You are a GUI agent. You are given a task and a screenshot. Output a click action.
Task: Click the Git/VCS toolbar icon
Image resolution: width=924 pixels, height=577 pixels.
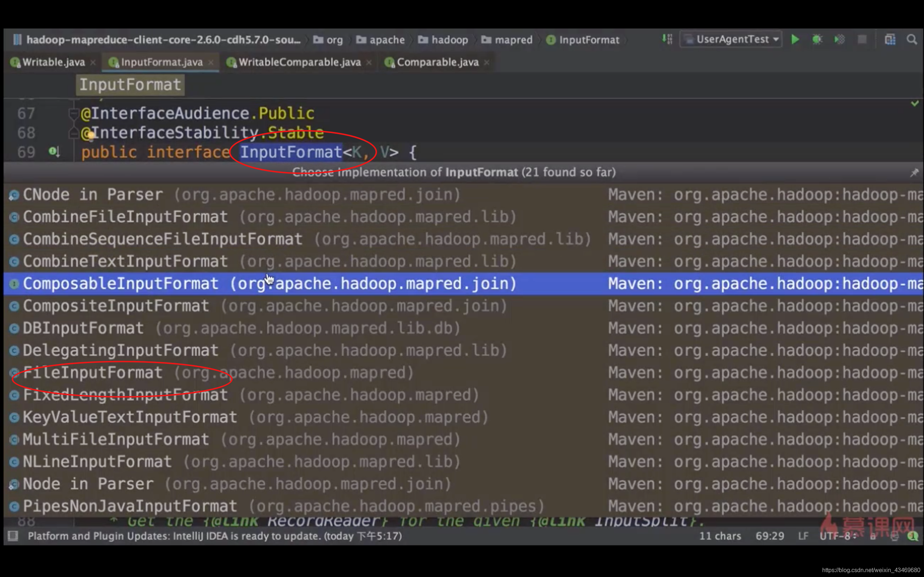point(666,40)
